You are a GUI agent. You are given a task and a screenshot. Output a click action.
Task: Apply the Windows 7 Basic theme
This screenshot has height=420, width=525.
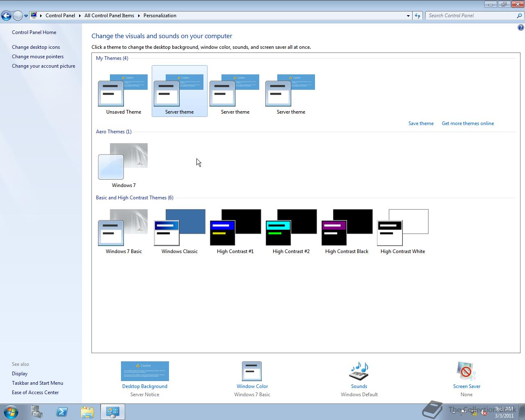[x=123, y=231]
